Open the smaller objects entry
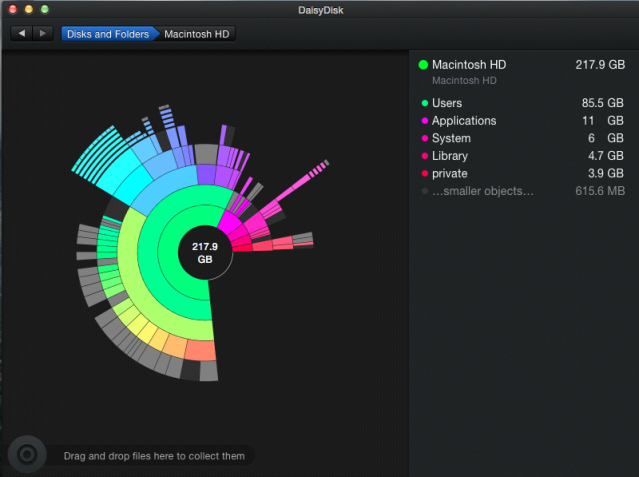 [x=522, y=191]
